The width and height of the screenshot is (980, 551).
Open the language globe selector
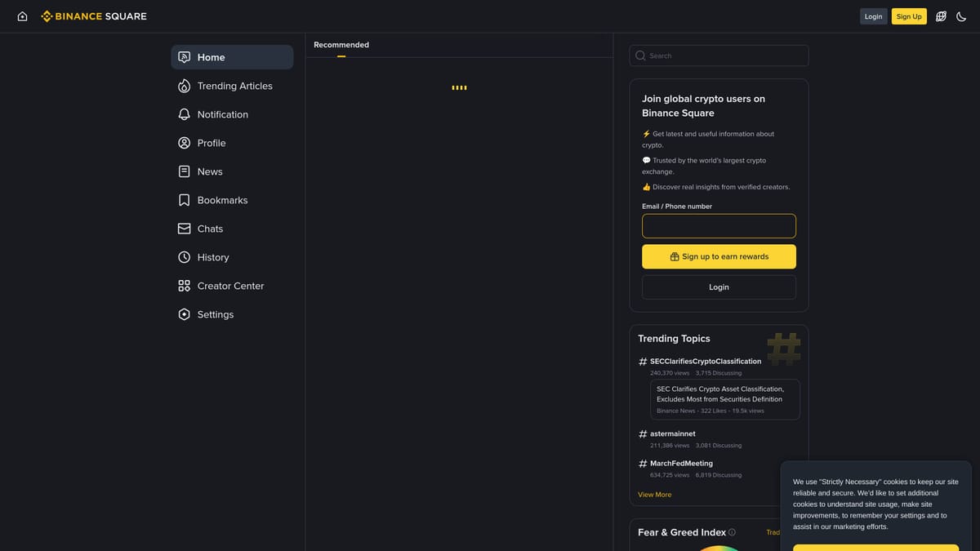pyautogui.click(x=940, y=16)
